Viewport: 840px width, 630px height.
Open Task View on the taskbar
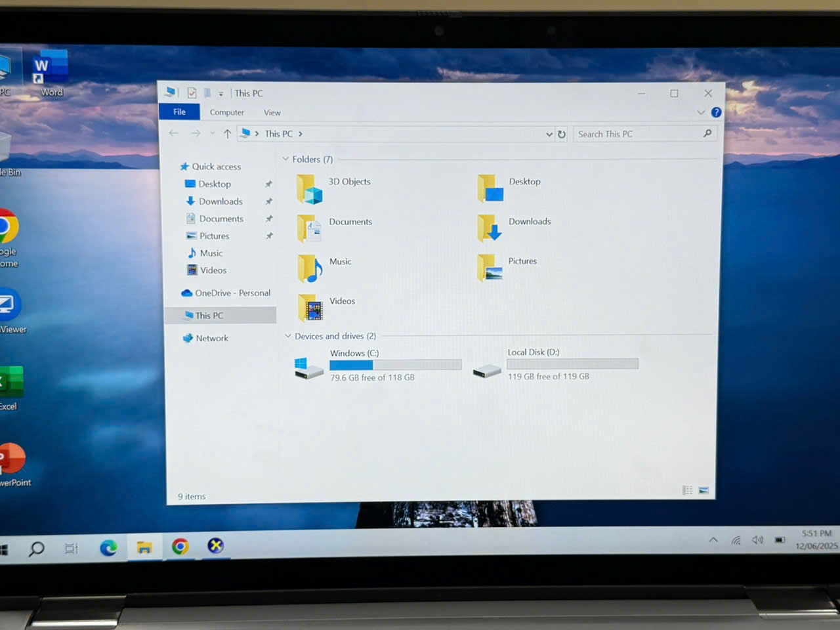click(x=71, y=548)
